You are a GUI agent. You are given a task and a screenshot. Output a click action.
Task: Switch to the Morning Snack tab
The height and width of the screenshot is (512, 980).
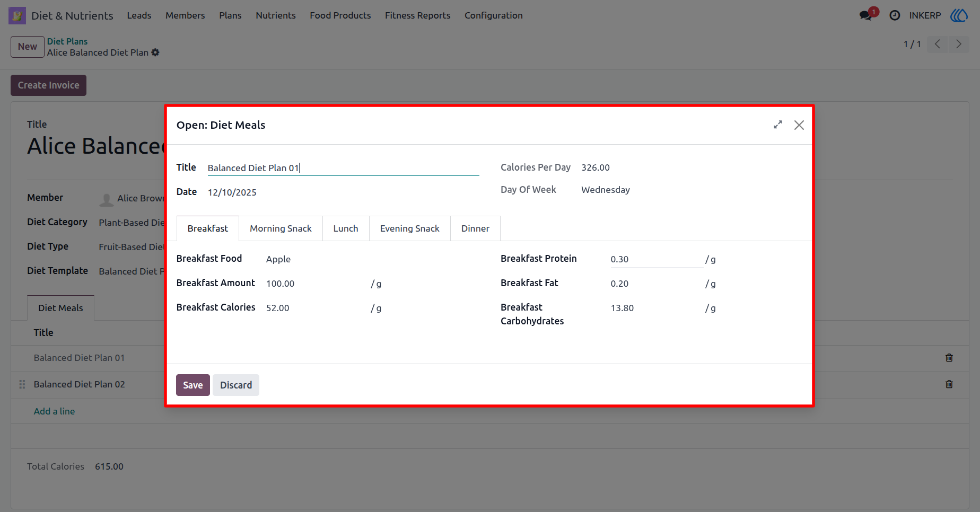click(x=281, y=228)
